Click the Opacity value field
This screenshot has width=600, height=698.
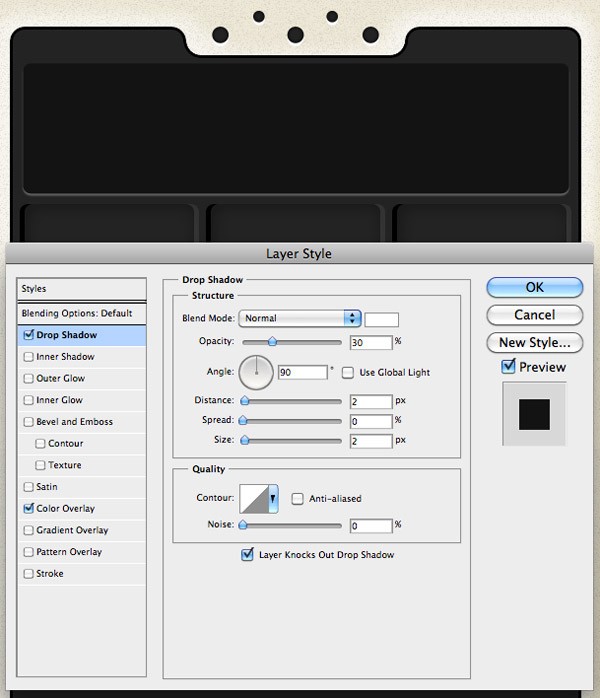[371, 342]
